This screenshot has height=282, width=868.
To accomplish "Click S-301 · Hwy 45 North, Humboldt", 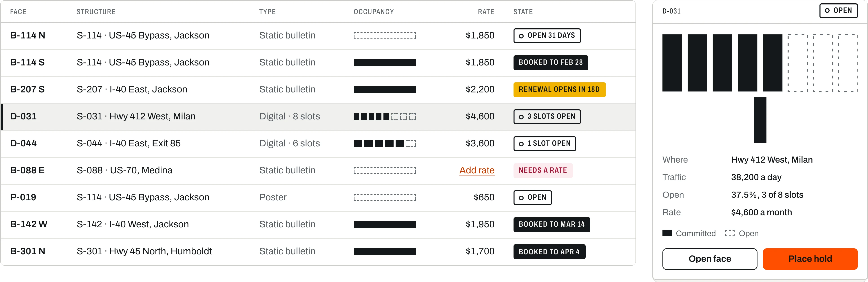I will click(x=144, y=251).
